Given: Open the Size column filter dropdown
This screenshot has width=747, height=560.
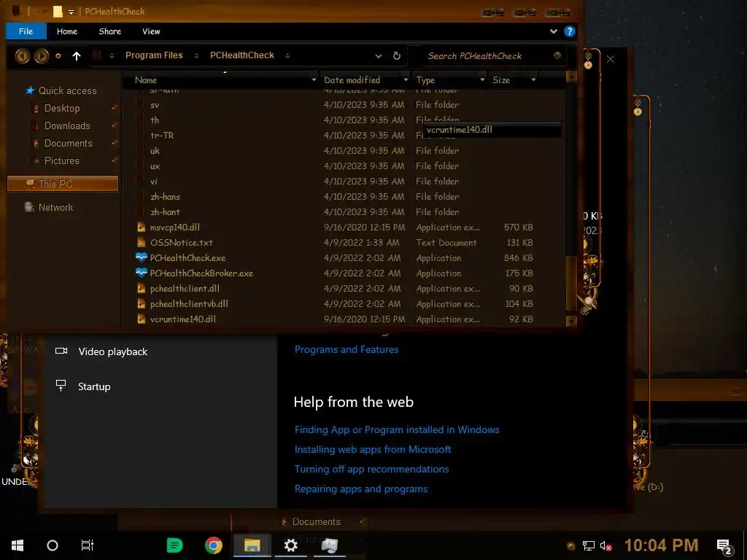Looking at the screenshot, I should 533,79.
